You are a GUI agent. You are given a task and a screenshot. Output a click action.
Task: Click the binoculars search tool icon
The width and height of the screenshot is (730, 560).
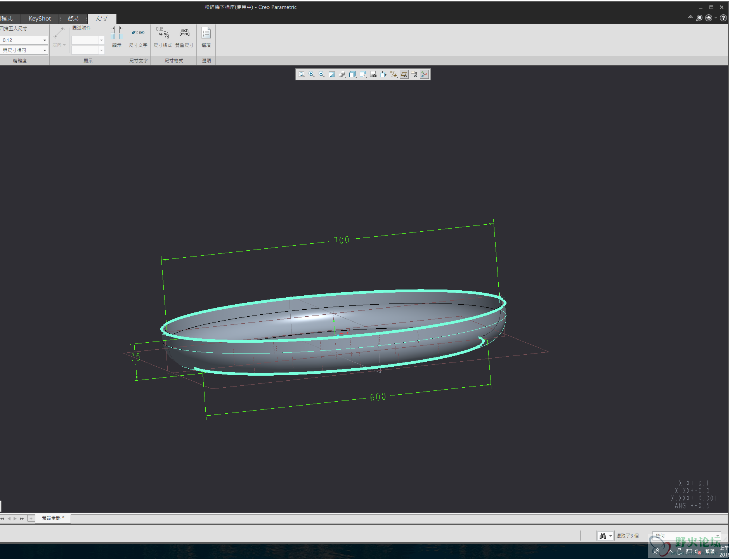pyautogui.click(x=602, y=536)
